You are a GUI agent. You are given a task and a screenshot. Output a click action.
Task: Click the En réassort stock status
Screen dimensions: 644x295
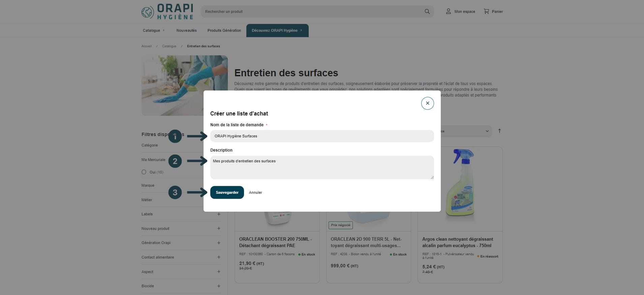488,257
